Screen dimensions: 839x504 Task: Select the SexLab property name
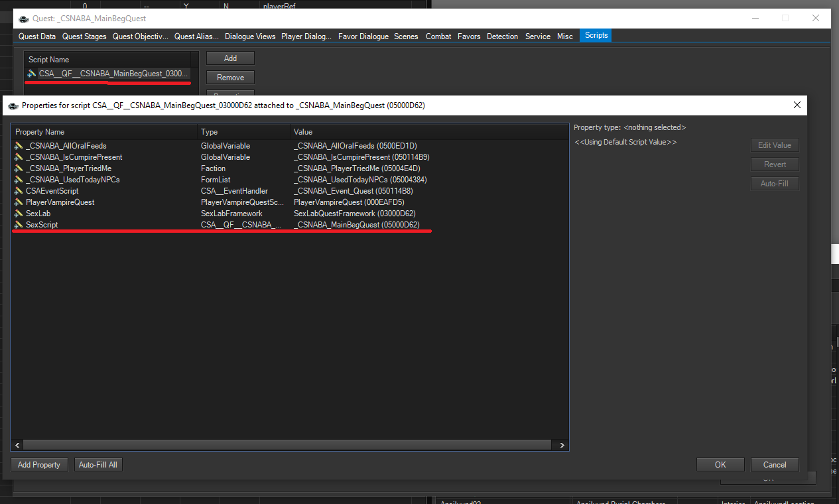[x=38, y=214]
